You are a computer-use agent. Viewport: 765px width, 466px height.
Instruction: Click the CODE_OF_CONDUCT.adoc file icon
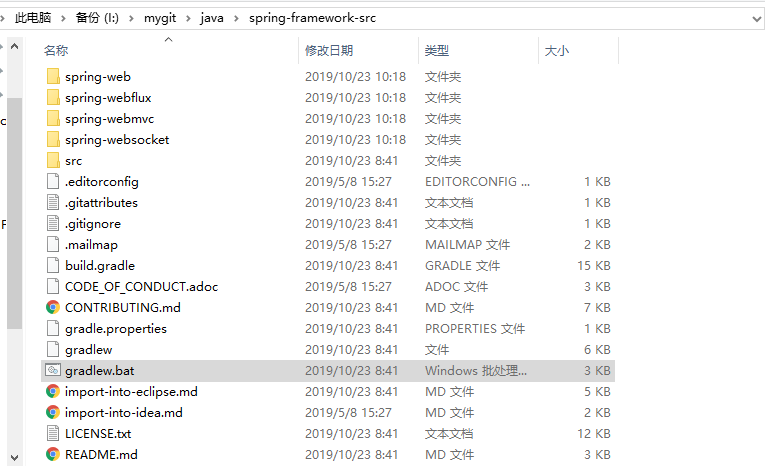tap(53, 286)
